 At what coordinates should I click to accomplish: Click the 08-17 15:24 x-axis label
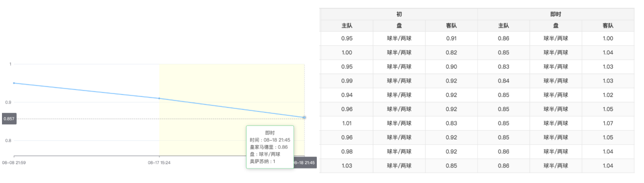[159, 163]
